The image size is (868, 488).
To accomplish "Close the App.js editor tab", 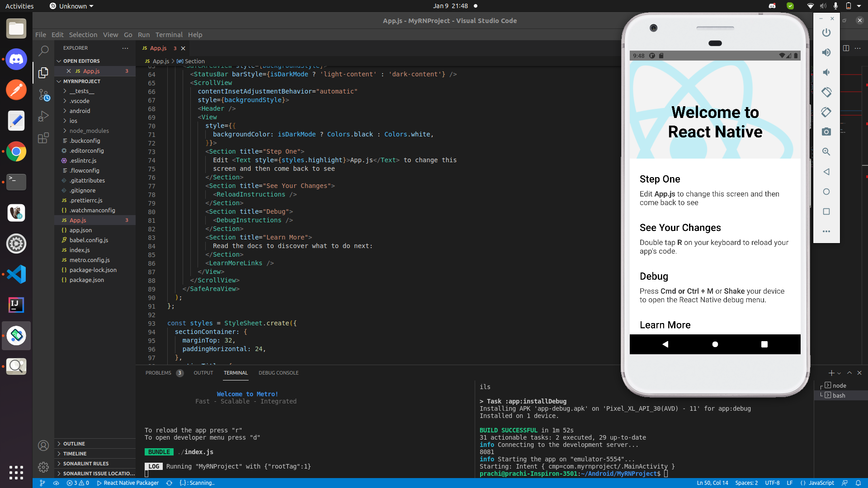I will [183, 48].
